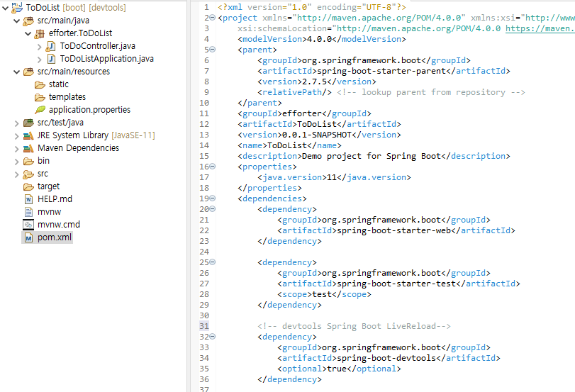Expand JRE System Library node
The height and width of the screenshot is (392, 575).
pos(16,136)
